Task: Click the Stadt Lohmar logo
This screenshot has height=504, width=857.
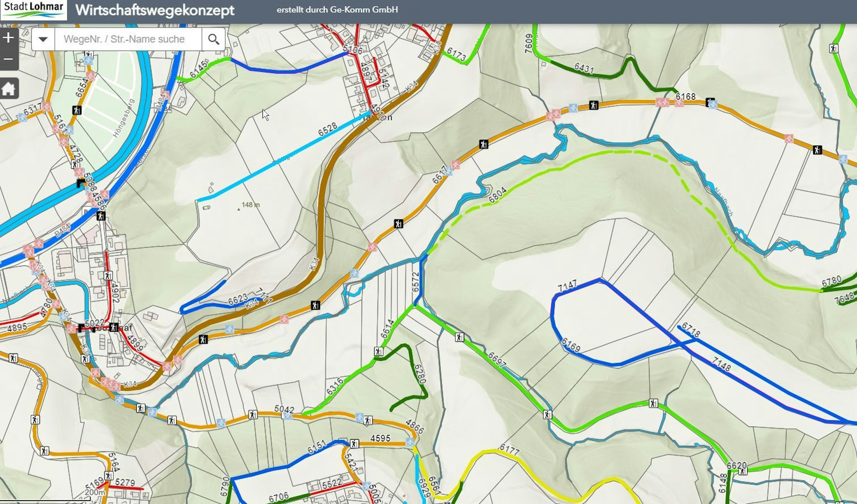Action: (x=33, y=10)
